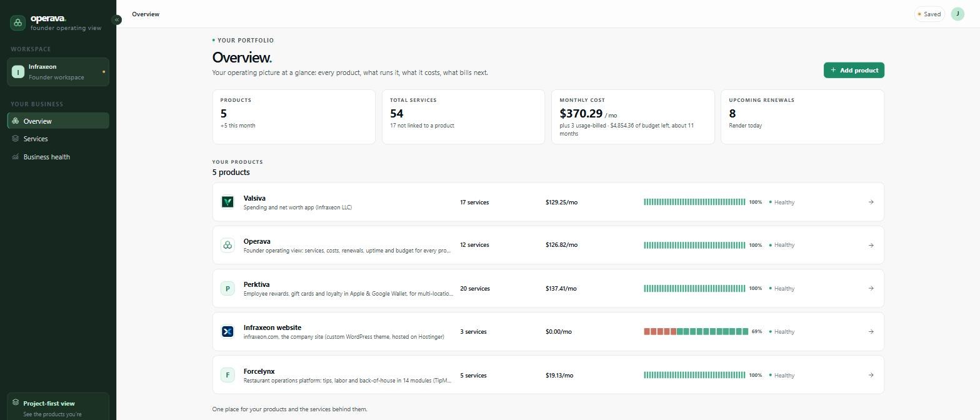Switch workspace using the Infraxeon selector
The width and height of the screenshot is (980, 420).
(x=58, y=72)
